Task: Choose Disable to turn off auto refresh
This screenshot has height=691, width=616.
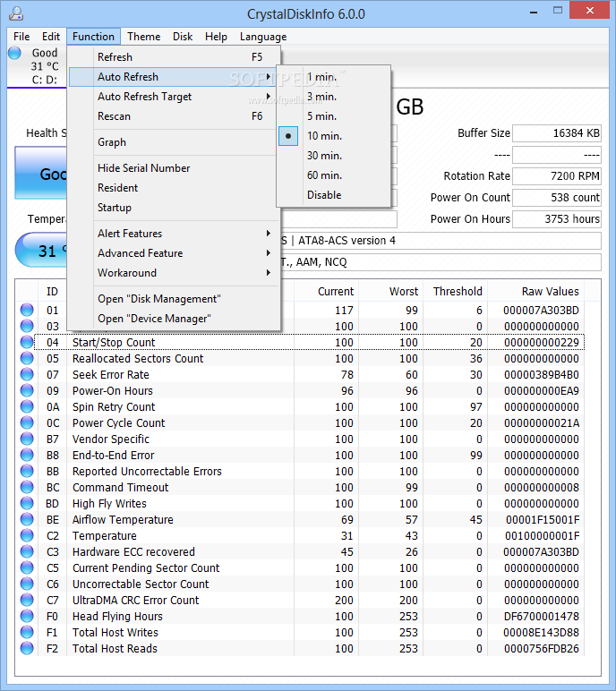Action: (x=333, y=195)
